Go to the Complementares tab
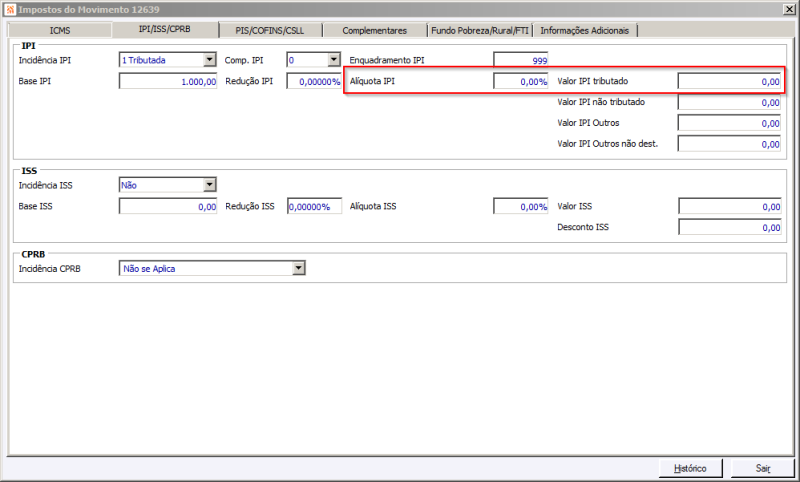Image resolution: width=800 pixels, height=482 pixels. point(374,31)
